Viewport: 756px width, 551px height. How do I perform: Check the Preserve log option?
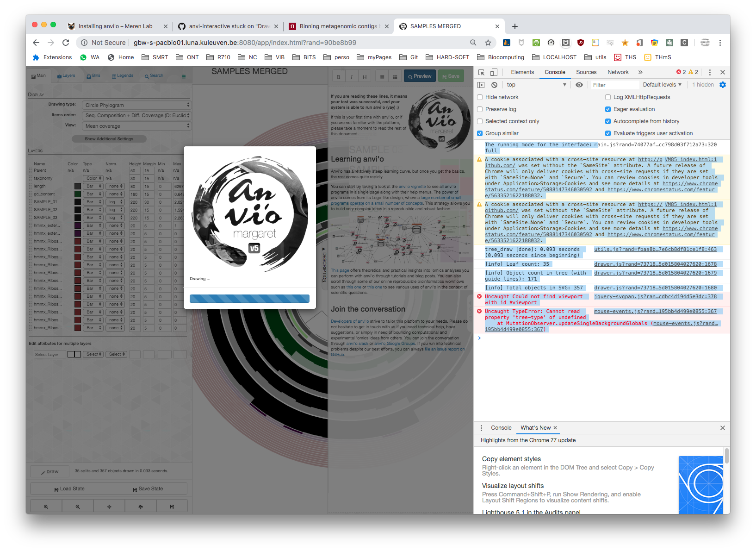point(480,109)
